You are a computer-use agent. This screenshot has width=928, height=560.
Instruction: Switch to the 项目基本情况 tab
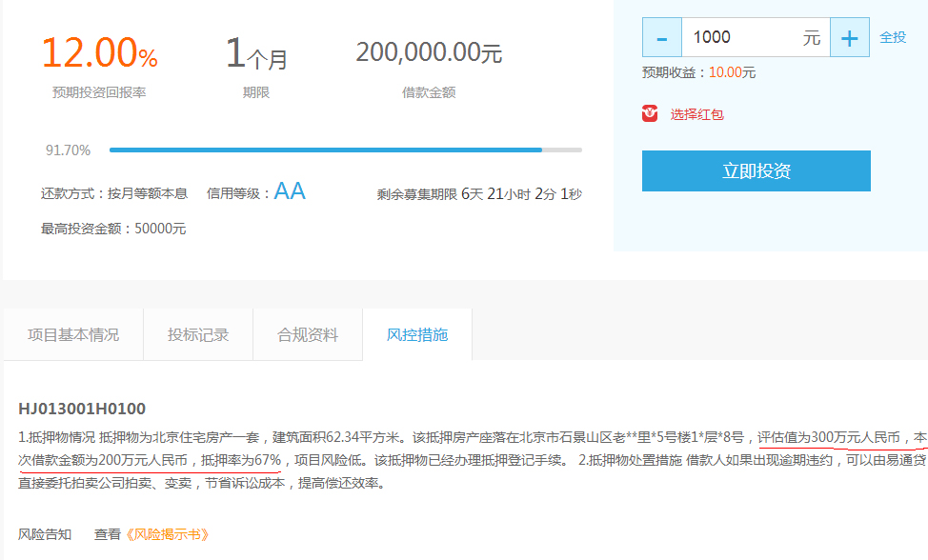coord(73,334)
